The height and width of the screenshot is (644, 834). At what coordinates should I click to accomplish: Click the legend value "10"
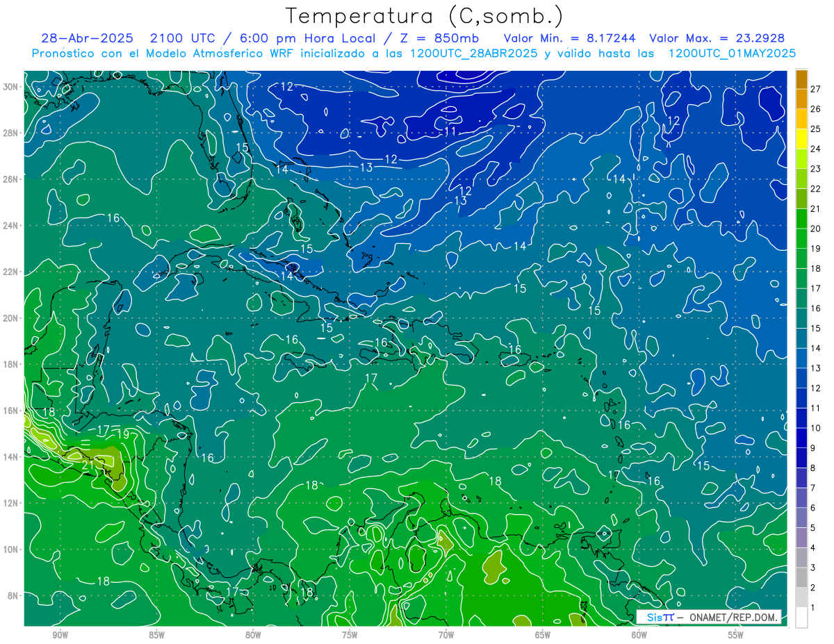pyautogui.click(x=815, y=428)
